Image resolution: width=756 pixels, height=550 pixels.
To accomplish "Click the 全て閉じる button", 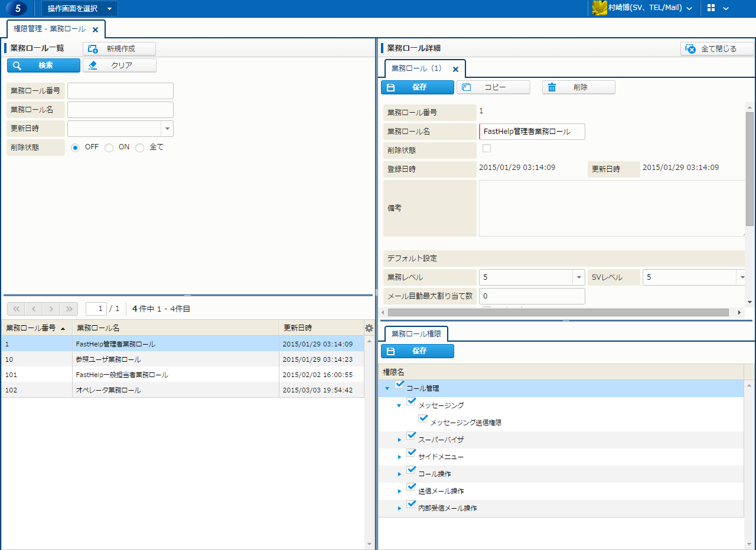I will point(717,49).
